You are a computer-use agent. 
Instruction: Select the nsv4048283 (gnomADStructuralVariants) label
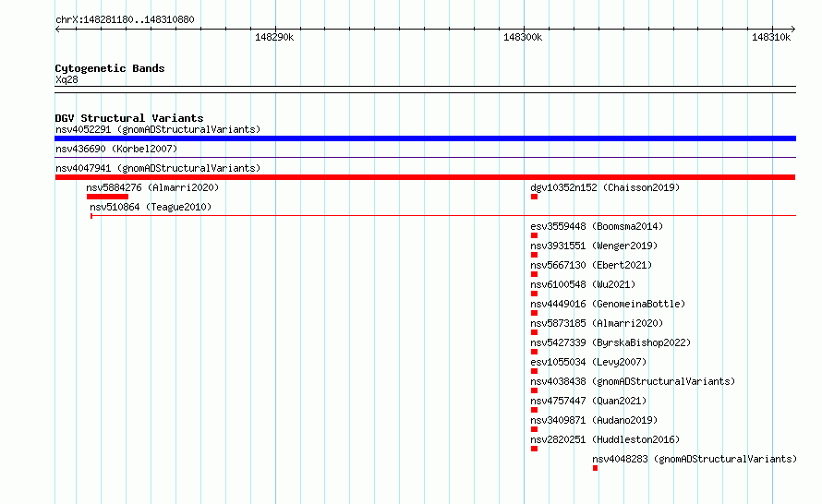[x=695, y=459]
